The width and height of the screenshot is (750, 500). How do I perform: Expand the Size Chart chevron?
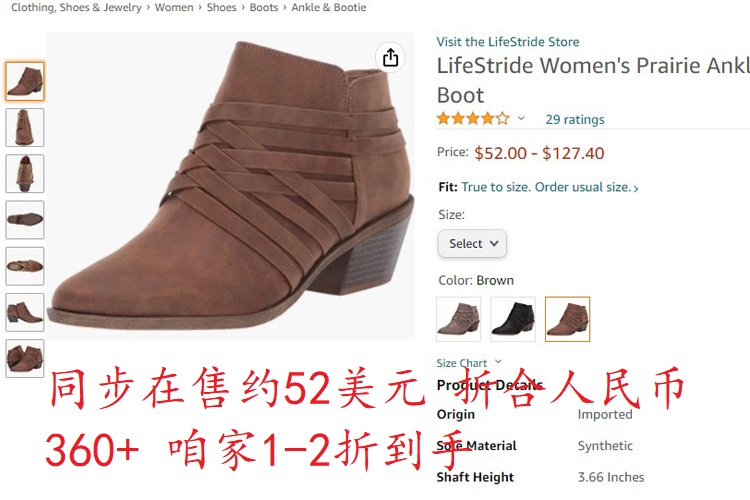tap(498, 361)
